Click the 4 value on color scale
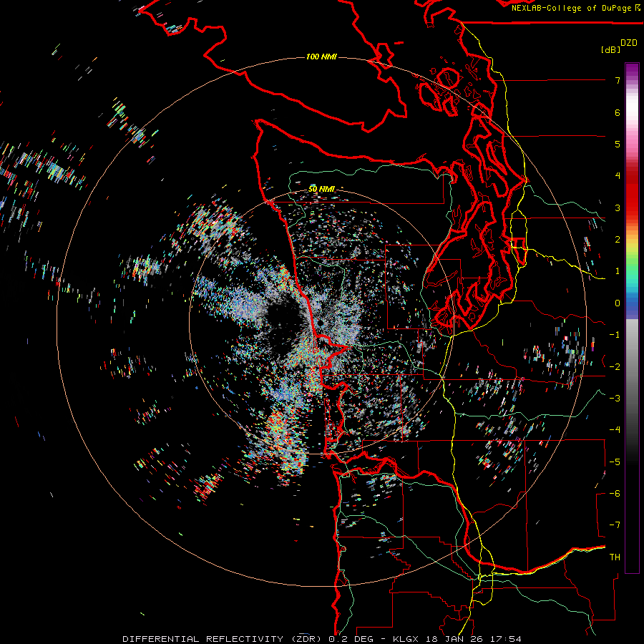644x644 pixels. tap(618, 176)
